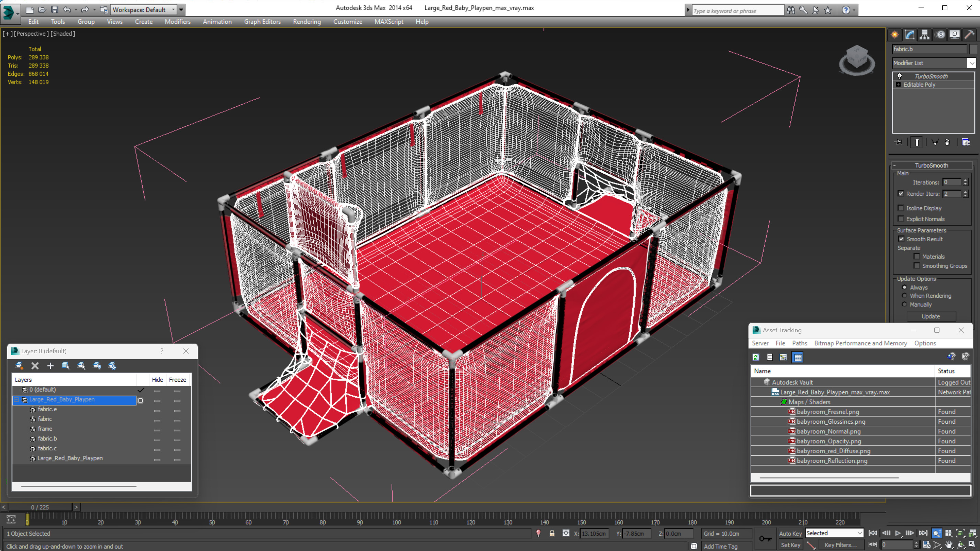Screen dimensions: 980x551
Task: Open the Hierarchy command panel tab
Action: coord(924,35)
